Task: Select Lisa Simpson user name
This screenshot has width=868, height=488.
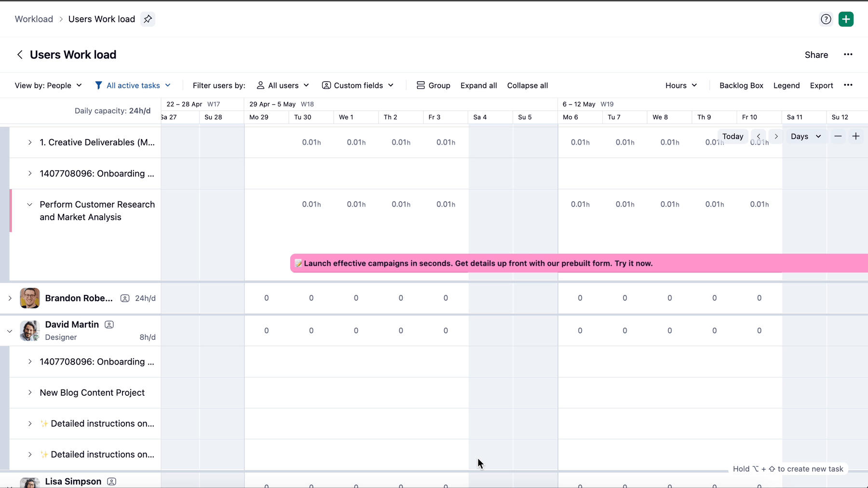Action: (x=73, y=482)
